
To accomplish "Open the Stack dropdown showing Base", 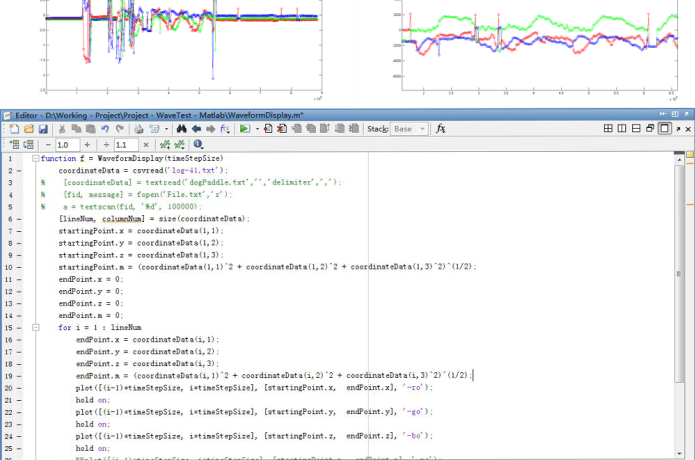I will click(x=409, y=129).
